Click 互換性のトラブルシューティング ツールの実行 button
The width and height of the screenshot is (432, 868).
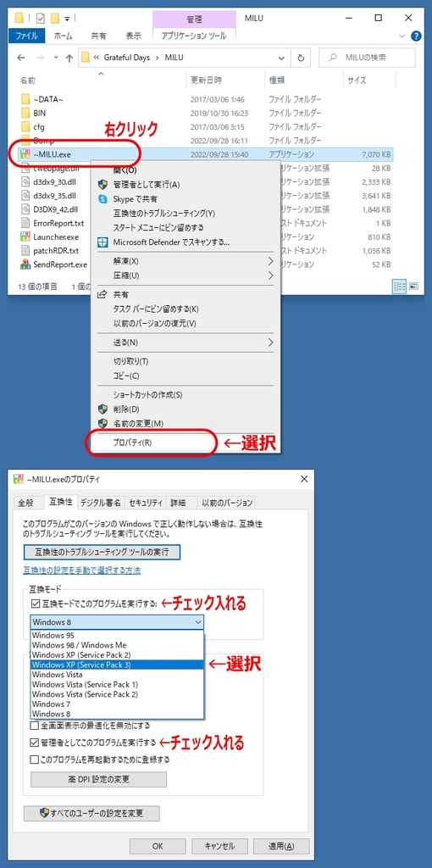[102, 552]
